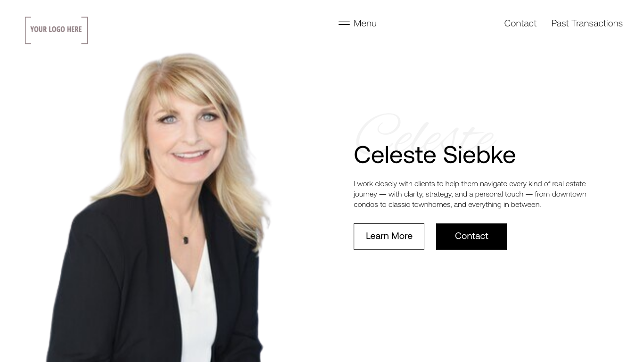
Task: Click the black Contact button
Action: (x=471, y=236)
